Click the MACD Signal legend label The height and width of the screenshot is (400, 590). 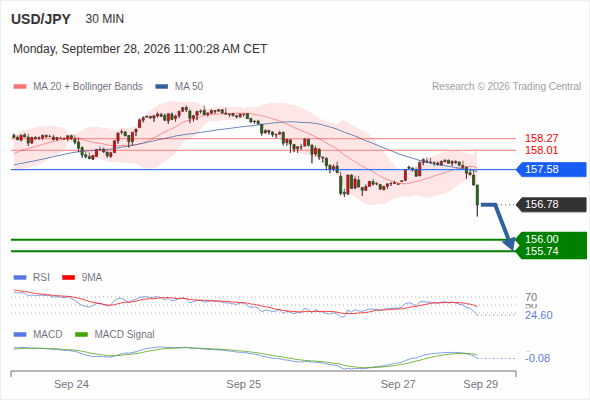click(125, 334)
